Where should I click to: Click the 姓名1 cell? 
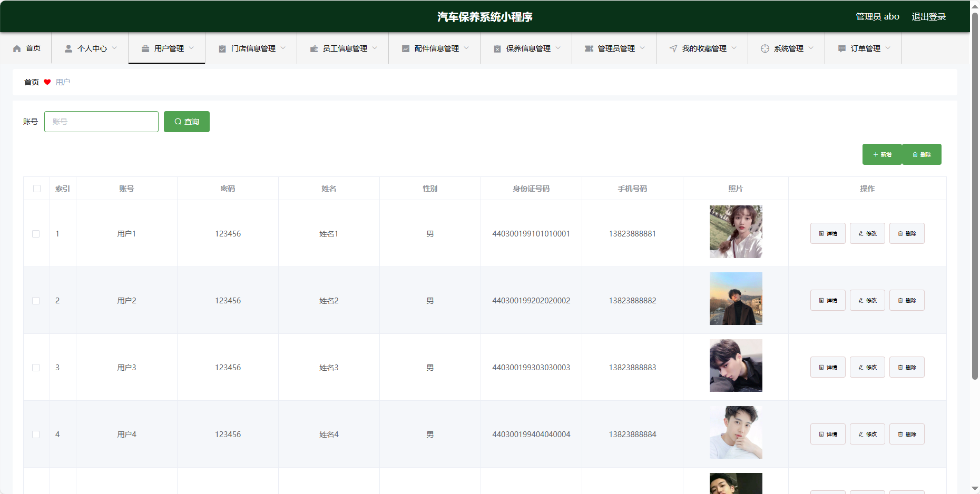pyautogui.click(x=329, y=234)
